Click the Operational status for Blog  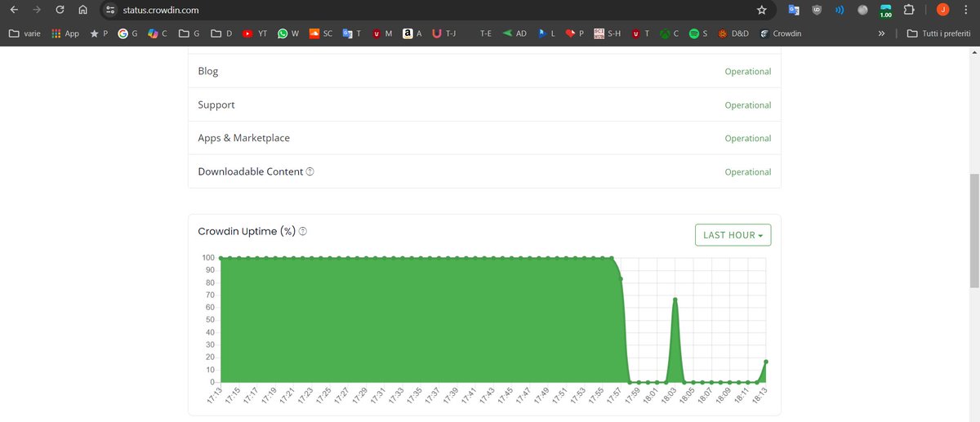pyautogui.click(x=747, y=72)
